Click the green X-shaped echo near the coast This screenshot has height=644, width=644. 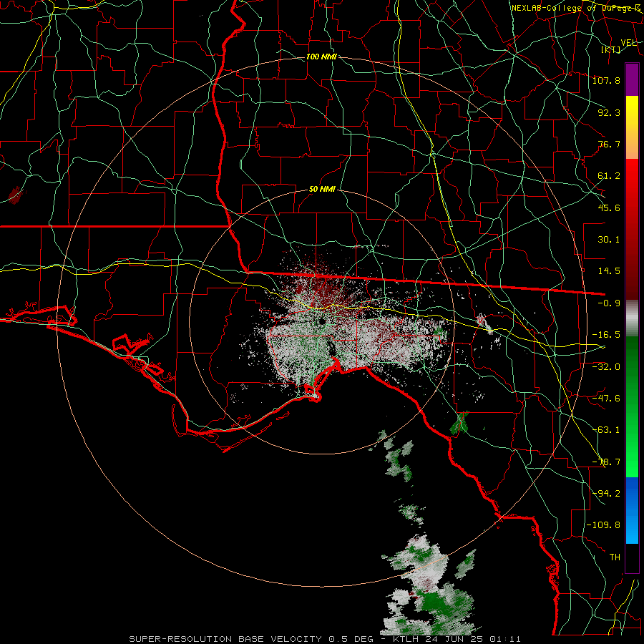point(460,423)
